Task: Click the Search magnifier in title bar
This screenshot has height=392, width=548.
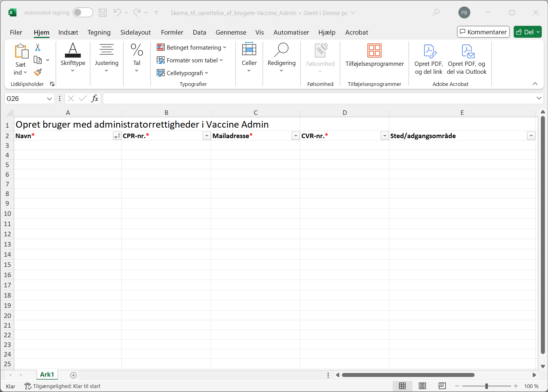Action: pyautogui.click(x=436, y=13)
